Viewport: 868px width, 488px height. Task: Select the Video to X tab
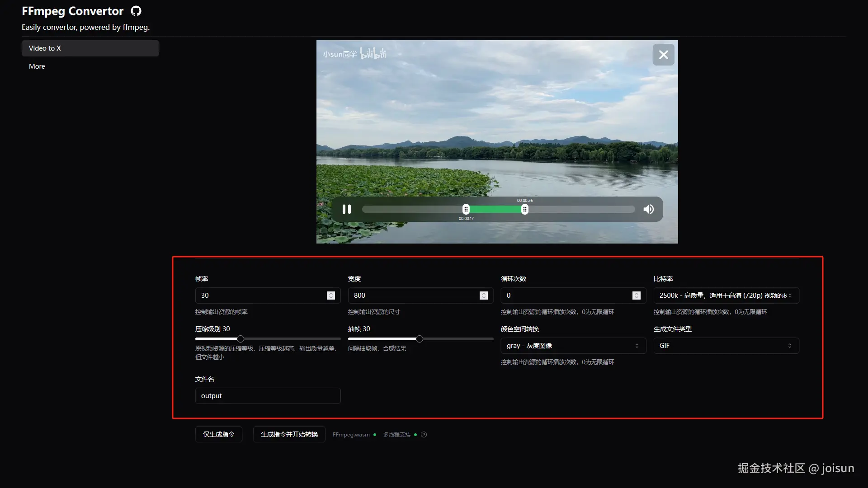pos(90,48)
